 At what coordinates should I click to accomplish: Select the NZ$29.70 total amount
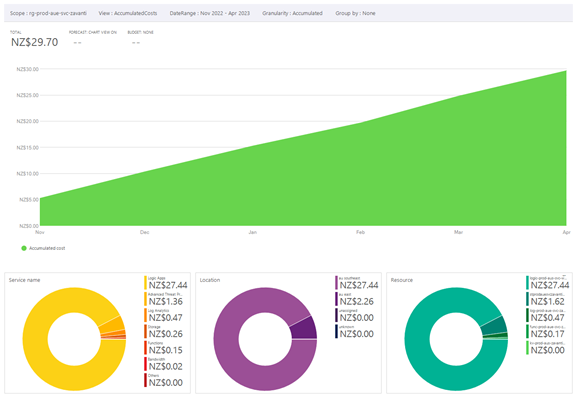35,42
